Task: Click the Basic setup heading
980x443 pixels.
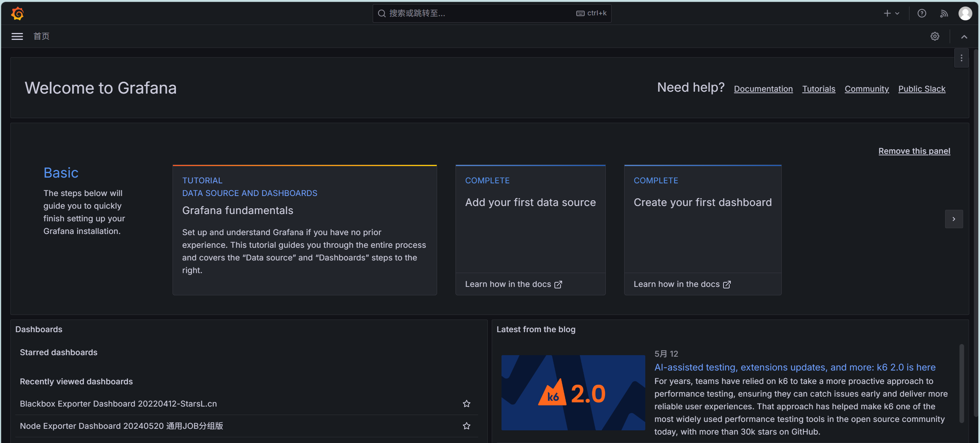Action: pyautogui.click(x=61, y=173)
